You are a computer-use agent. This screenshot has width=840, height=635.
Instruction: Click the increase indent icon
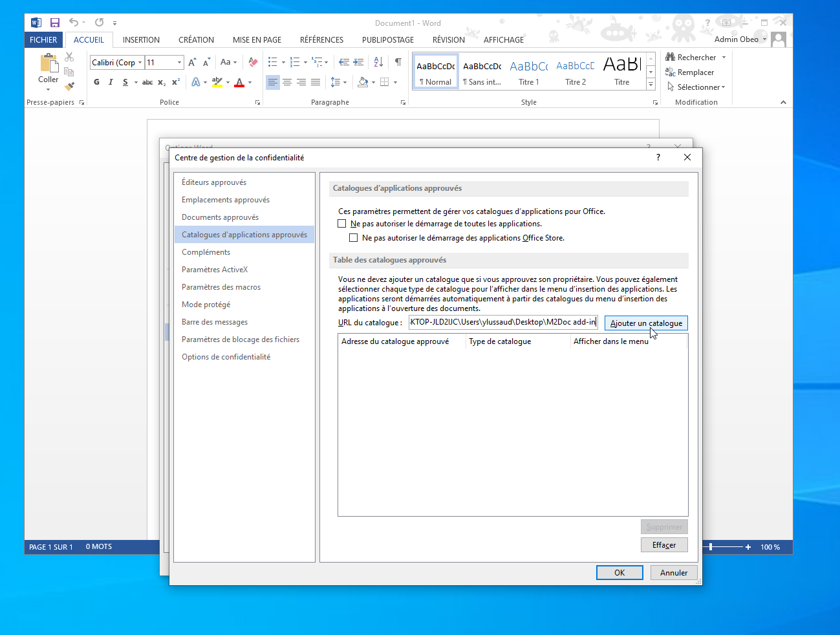click(x=358, y=63)
